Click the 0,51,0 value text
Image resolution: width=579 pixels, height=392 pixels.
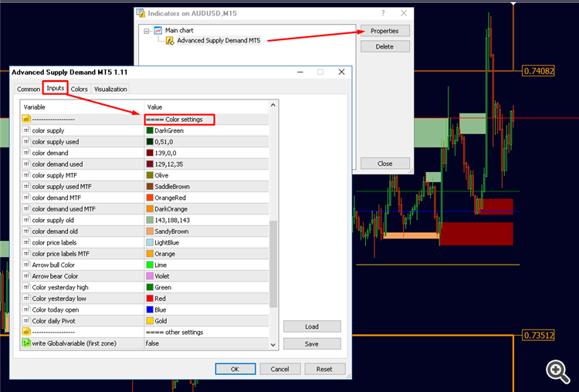(164, 142)
